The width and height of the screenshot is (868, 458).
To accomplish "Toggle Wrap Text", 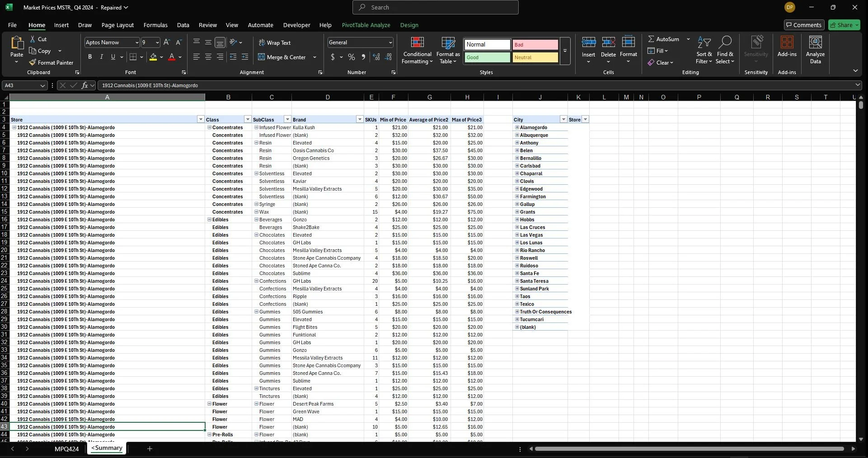I will tap(275, 42).
